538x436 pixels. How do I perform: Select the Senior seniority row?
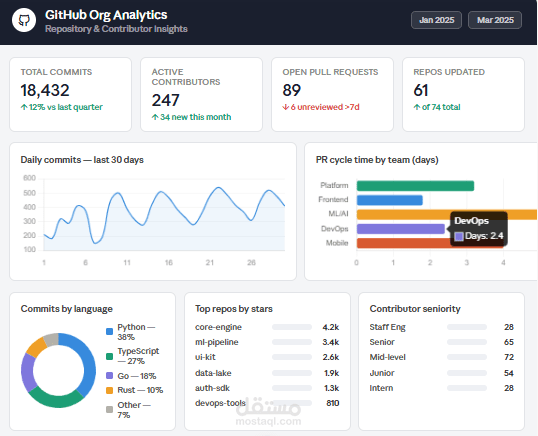[x=442, y=342]
